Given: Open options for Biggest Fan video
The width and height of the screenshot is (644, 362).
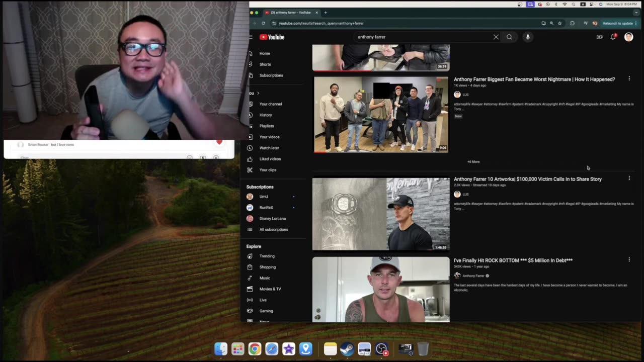Looking at the screenshot, I should (x=629, y=79).
